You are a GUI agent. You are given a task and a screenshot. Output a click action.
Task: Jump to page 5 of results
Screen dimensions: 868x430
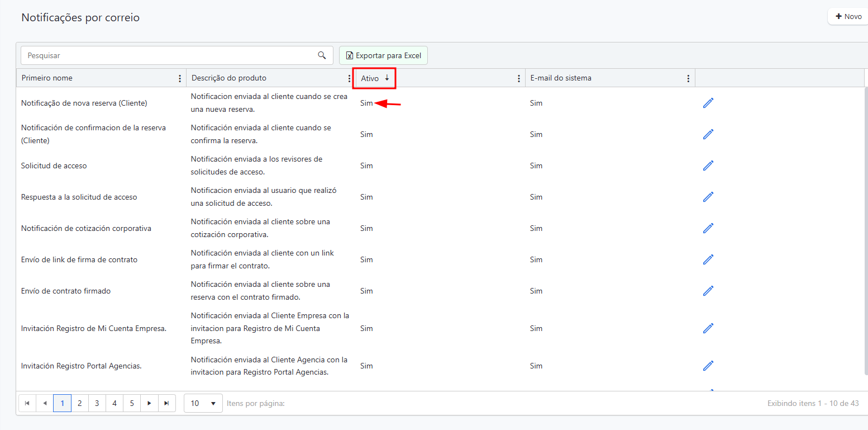click(x=132, y=403)
